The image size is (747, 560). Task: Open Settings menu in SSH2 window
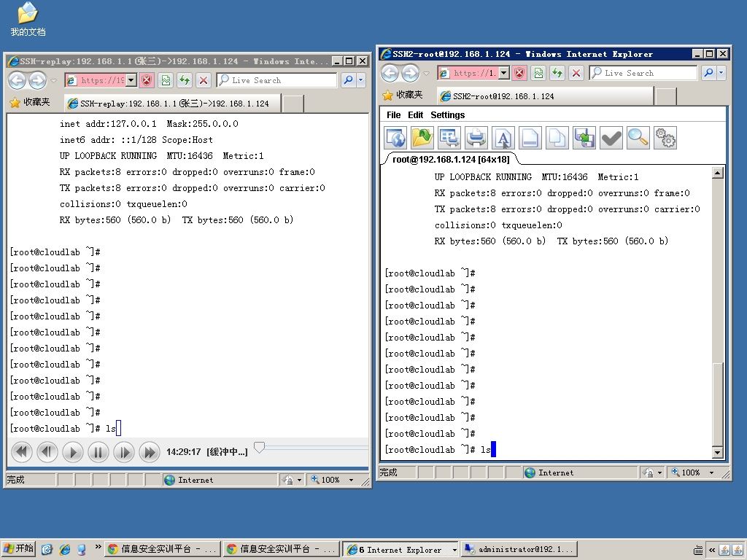click(447, 114)
